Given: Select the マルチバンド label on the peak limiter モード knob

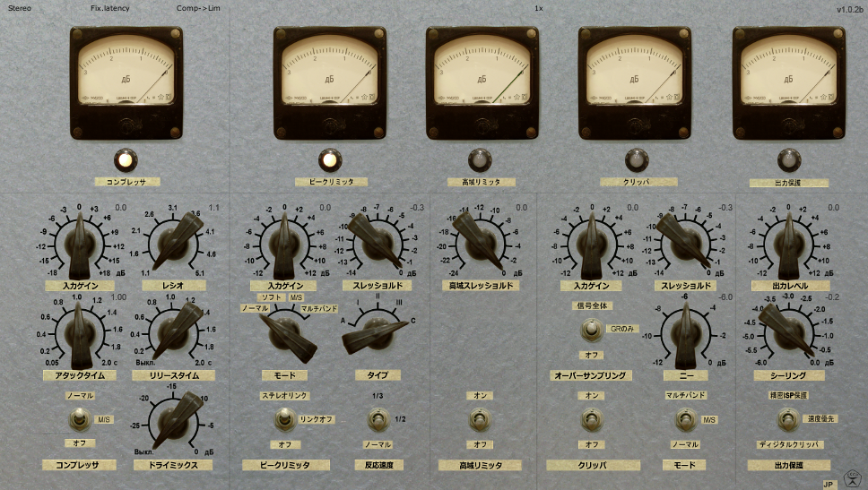Looking at the screenshot, I should pyautogui.click(x=319, y=308).
